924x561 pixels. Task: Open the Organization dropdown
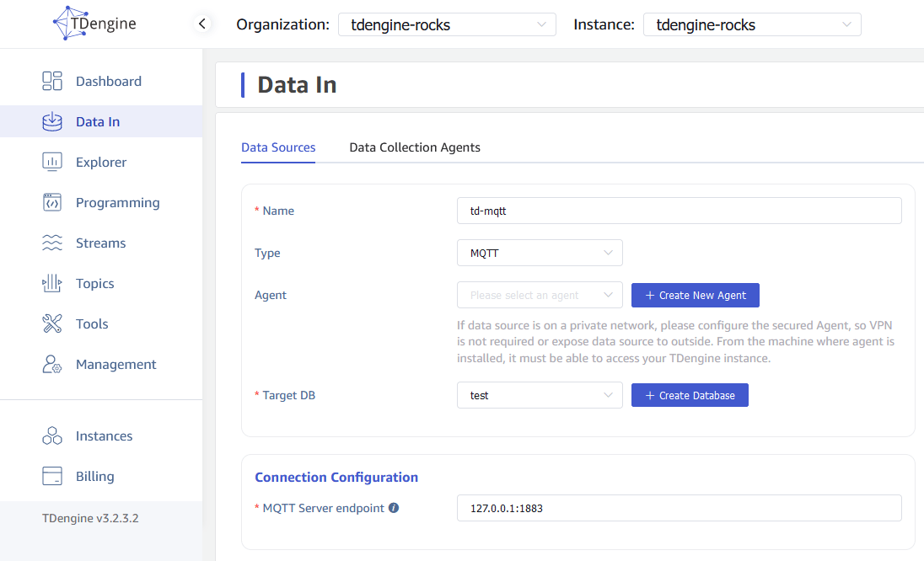(x=447, y=24)
